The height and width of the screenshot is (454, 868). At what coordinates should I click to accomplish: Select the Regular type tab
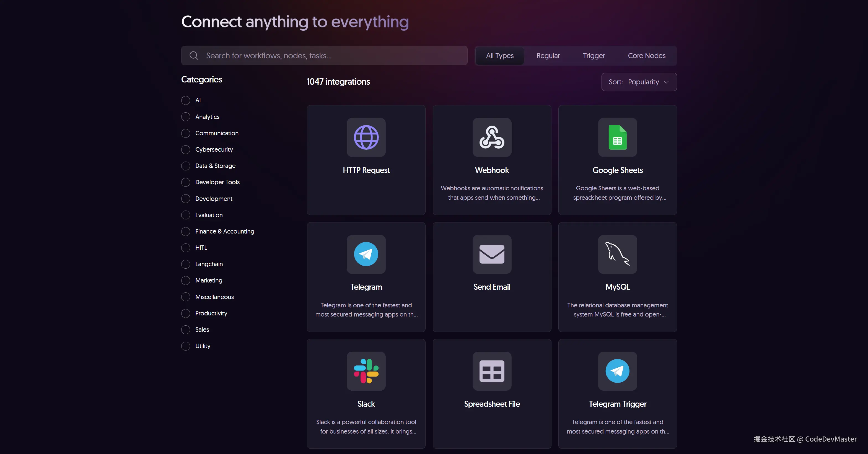click(x=548, y=56)
